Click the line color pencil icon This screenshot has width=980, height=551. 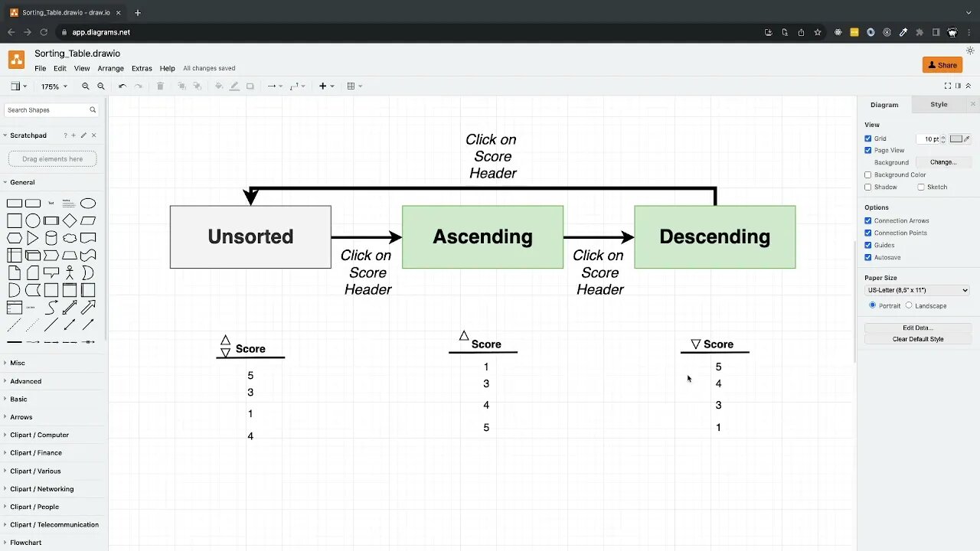click(234, 86)
